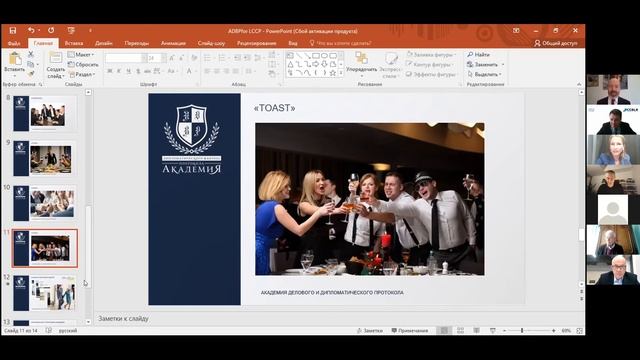Toggle bold formatting (Ж)
The image size is (640, 360).
tap(110, 71)
